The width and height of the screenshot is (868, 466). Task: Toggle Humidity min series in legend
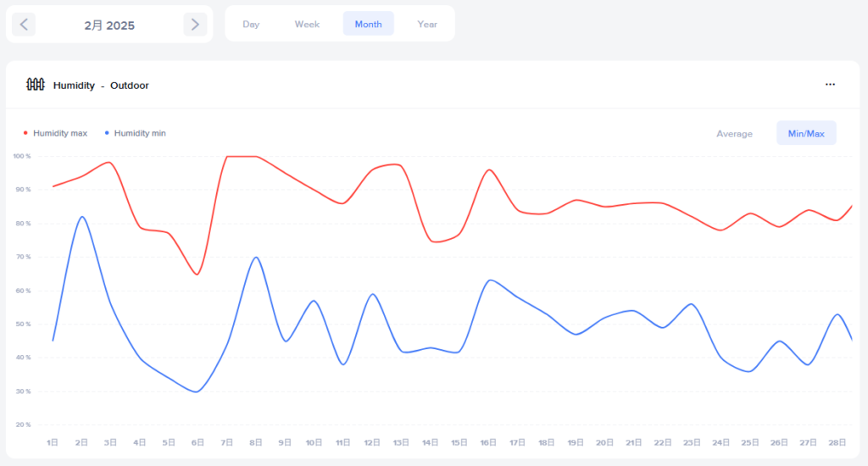coord(140,133)
